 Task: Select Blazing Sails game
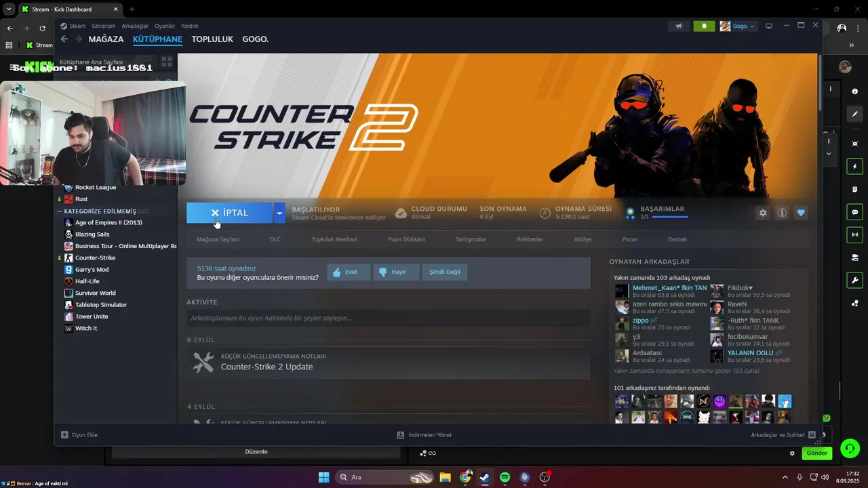coord(92,235)
